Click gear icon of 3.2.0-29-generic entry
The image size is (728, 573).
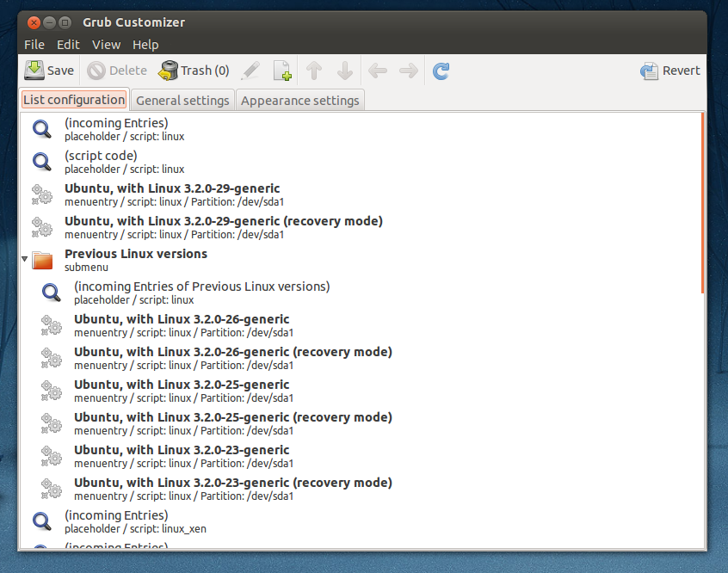coord(42,194)
